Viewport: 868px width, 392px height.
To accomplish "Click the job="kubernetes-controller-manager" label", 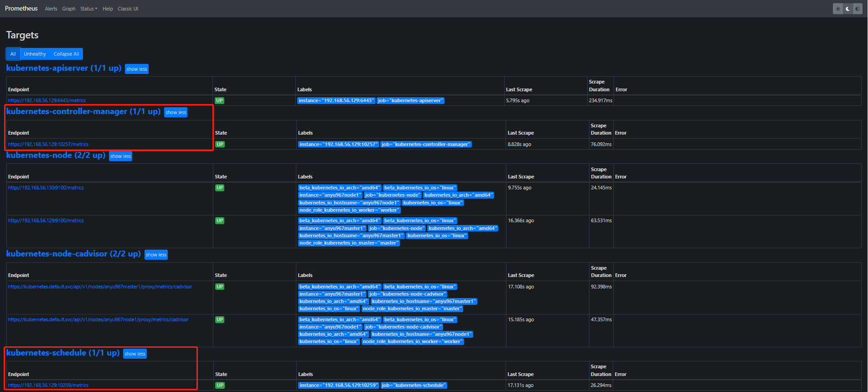I will [426, 144].
